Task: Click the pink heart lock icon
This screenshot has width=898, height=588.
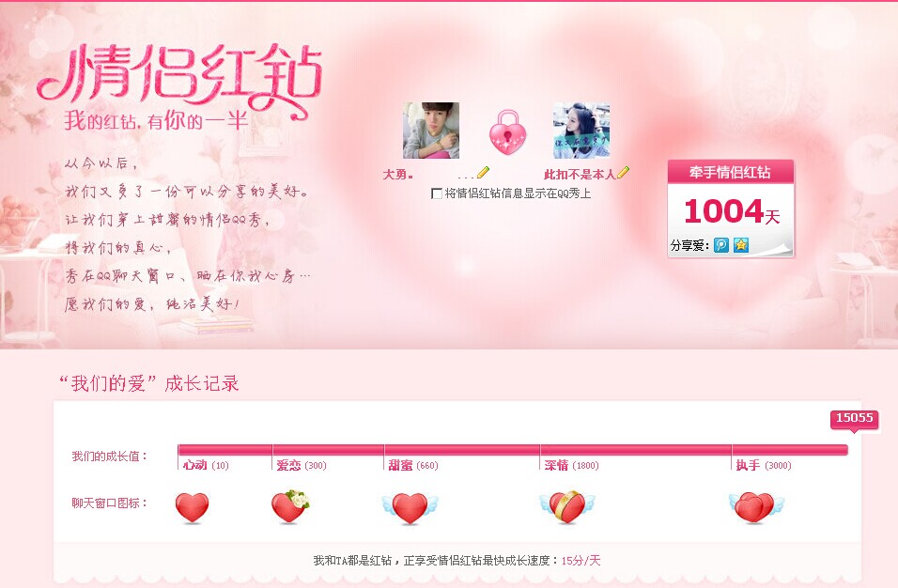Action: [507, 132]
